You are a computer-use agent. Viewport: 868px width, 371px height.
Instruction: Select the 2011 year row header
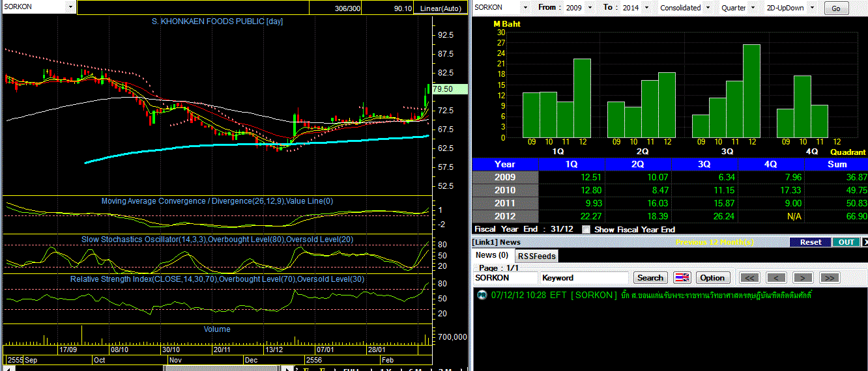coord(505,203)
